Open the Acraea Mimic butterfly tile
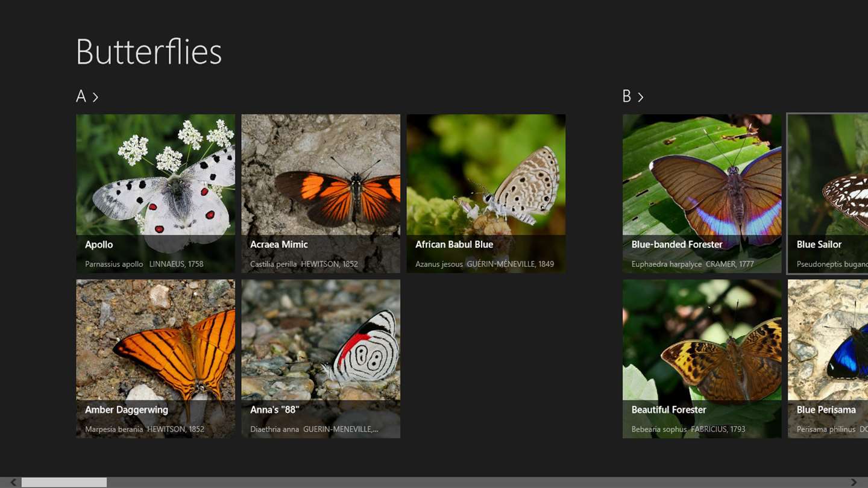Viewport: 868px width, 488px height. tap(321, 193)
